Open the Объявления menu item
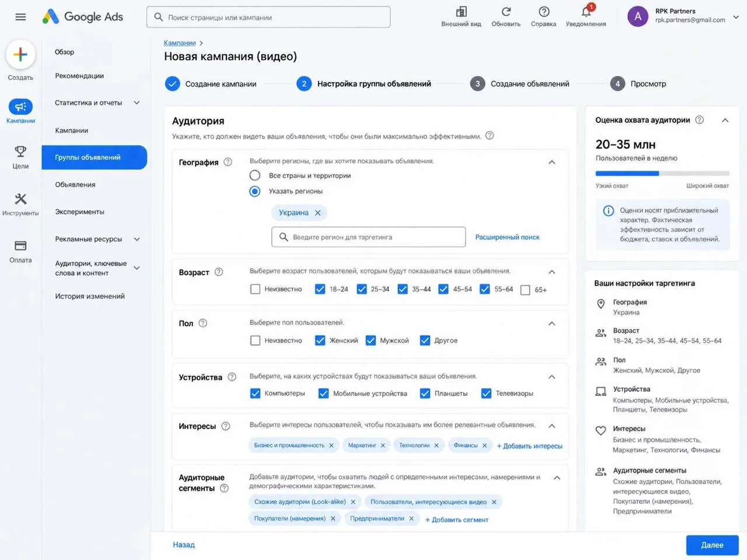 tap(75, 184)
